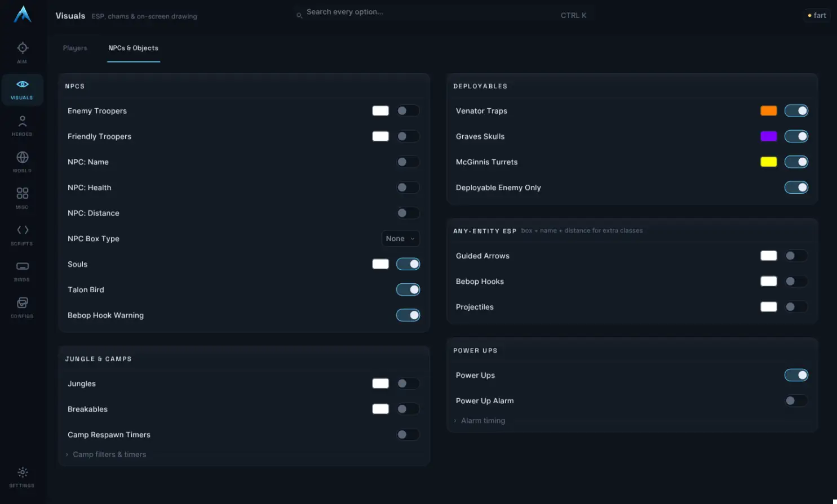Image resolution: width=837 pixels, height=504 pixels.
Task: Switch to the Players tab
Action: click(75, 48)
